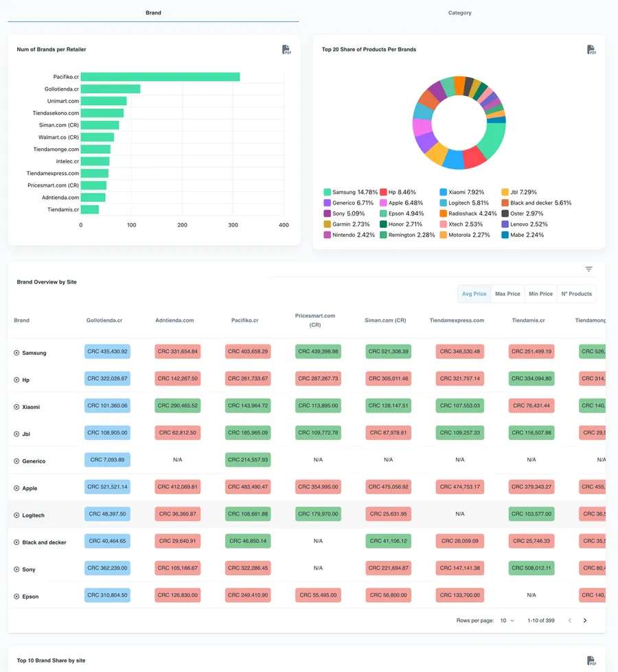Sort by the Adntienda.com column header
Viewport: 618px width, 672px height.
point(174,320)
